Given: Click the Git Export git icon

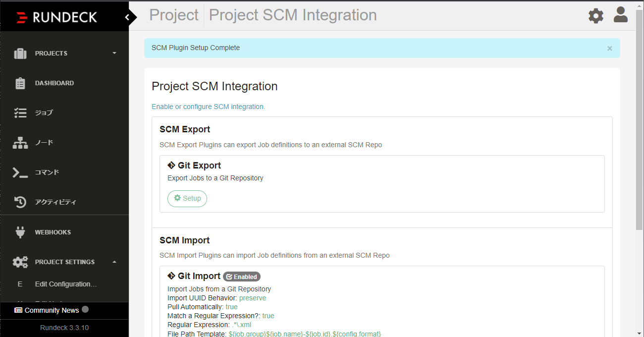Looking at the screenshot, I should [x=171, y=165].
